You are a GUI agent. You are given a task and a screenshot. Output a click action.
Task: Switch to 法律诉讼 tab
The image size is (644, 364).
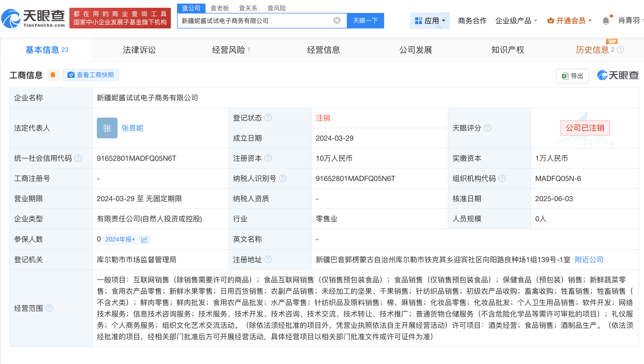(139, 50)
